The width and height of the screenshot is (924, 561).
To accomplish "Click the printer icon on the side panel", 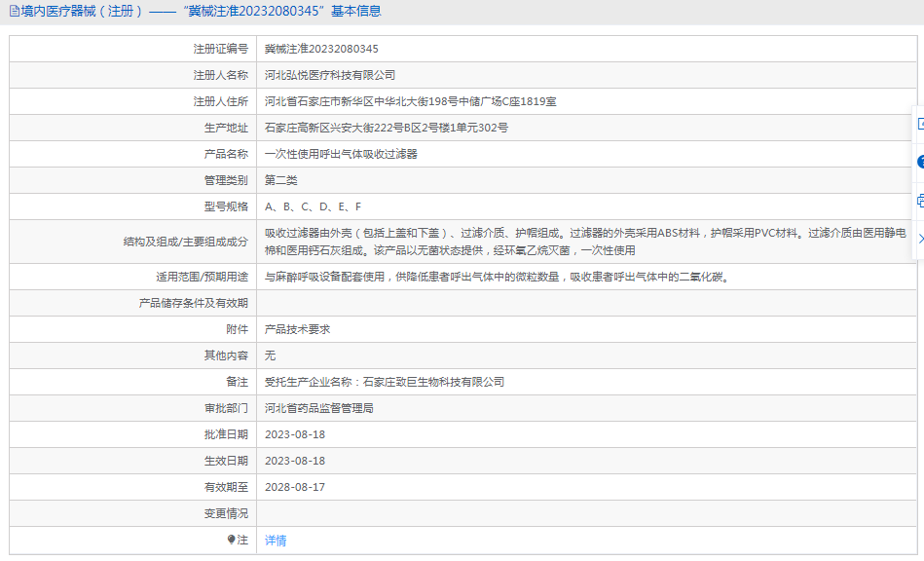I will pyautogui.click(x=920, y=201).
